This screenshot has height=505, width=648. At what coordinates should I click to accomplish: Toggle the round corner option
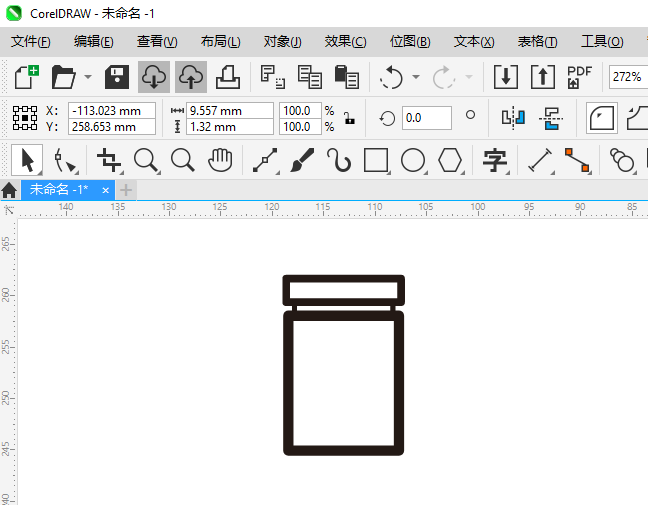click(602, 118)
